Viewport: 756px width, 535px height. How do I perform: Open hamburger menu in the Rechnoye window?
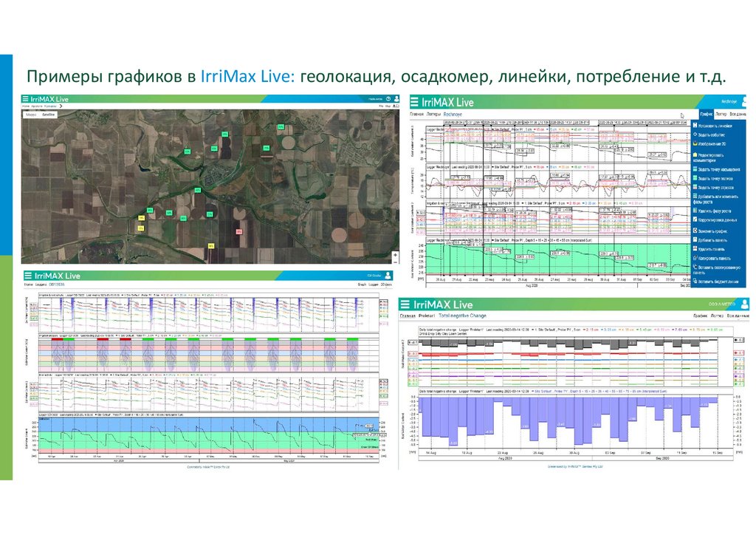coord(414,102)
